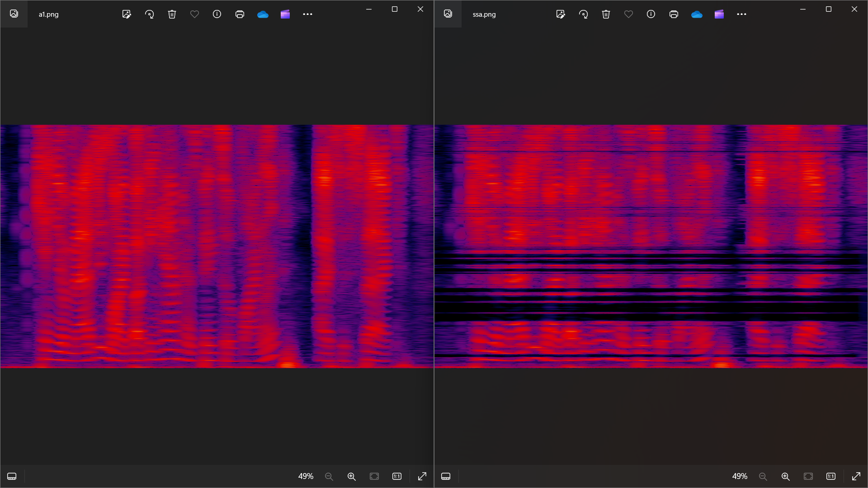Screen dimensions: 868x488
Task: Open Edit image tool in ssa.png window
Action: tap(561, 14)
